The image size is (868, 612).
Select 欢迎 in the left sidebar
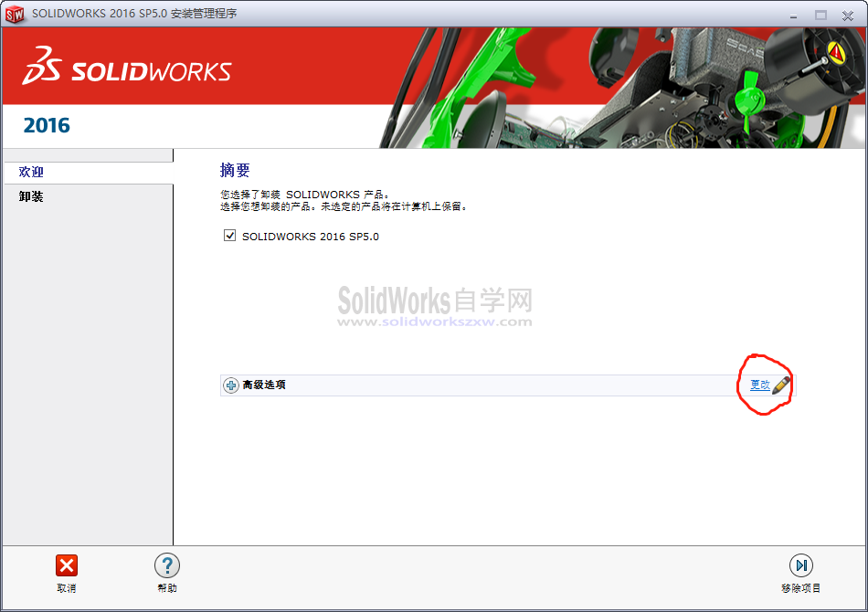point(32,172)
